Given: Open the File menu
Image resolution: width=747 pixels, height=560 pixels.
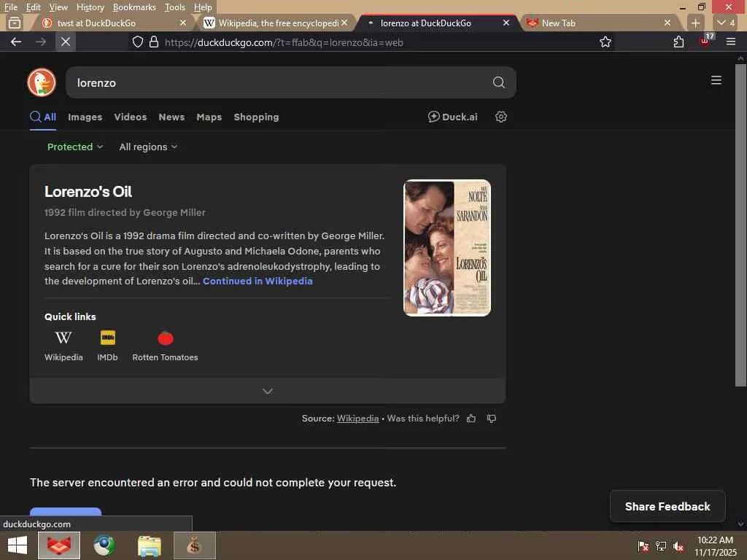Looking at the screenshot, I should coord(10,7).
